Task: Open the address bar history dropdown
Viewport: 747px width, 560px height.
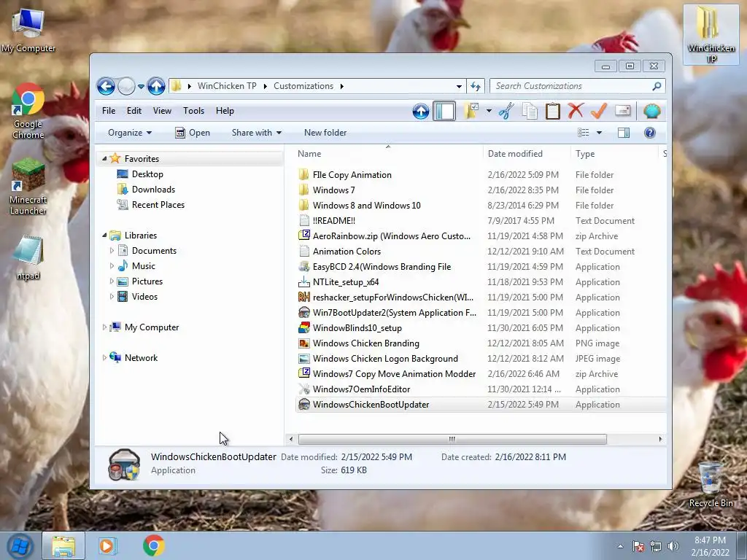Action: click(459, 87)
